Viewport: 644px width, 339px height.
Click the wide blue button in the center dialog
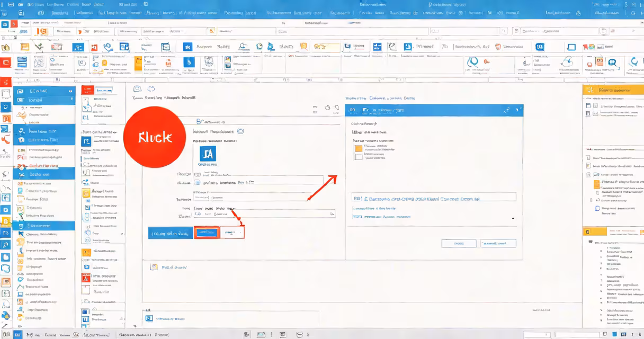[171, 233]
